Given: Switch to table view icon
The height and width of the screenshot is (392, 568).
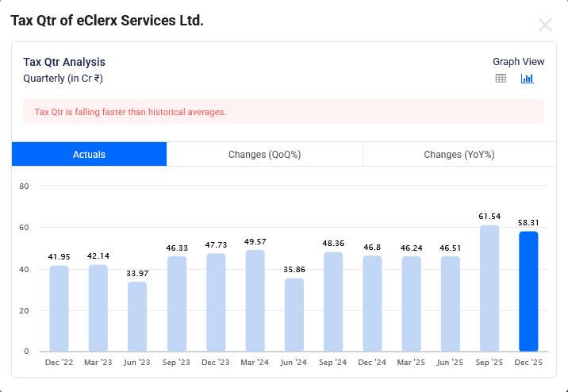Looking at the screenshot, I should pyautogui.click(x=501, y=79).
